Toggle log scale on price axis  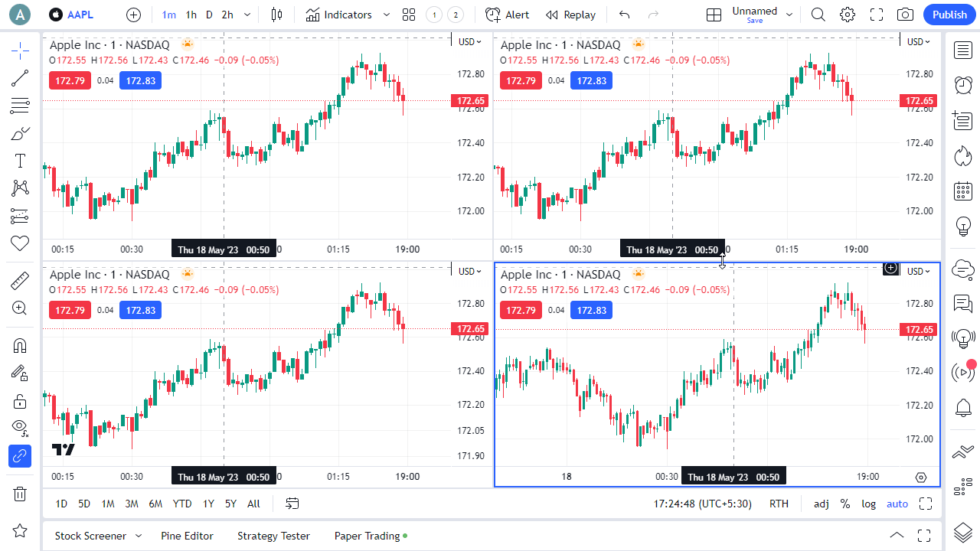pyautogui.click(x=868, y=504)
